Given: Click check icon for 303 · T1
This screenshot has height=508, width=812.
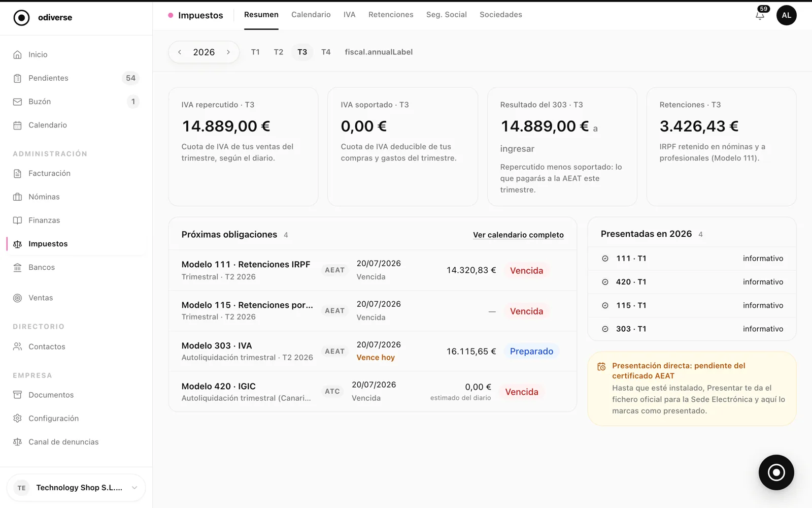Looking at the screenshot, I should pyautogui.click(x=605, y=329).
